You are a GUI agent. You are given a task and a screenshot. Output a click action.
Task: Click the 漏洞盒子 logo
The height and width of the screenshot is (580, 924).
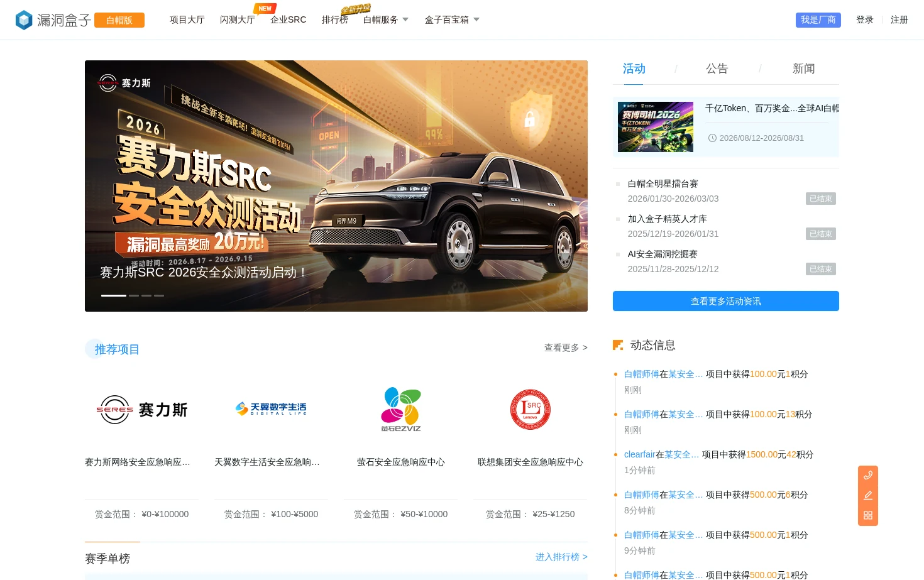(x=53, y=20)
